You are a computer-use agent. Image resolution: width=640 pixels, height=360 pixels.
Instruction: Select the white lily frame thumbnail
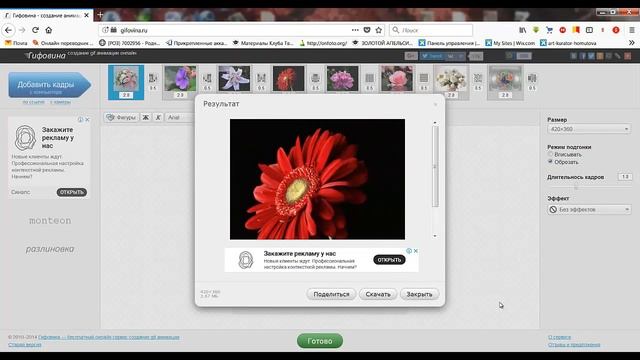[x=234, y=79]
